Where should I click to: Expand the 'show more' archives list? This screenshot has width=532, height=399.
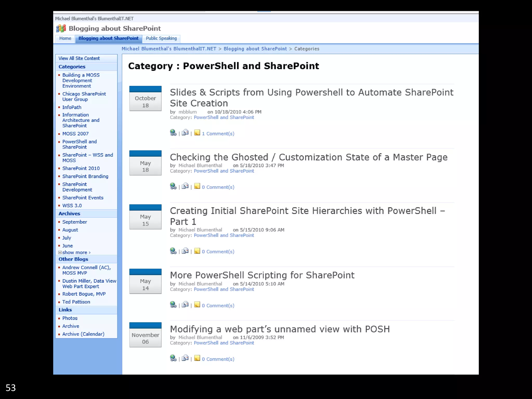[76, 252]
